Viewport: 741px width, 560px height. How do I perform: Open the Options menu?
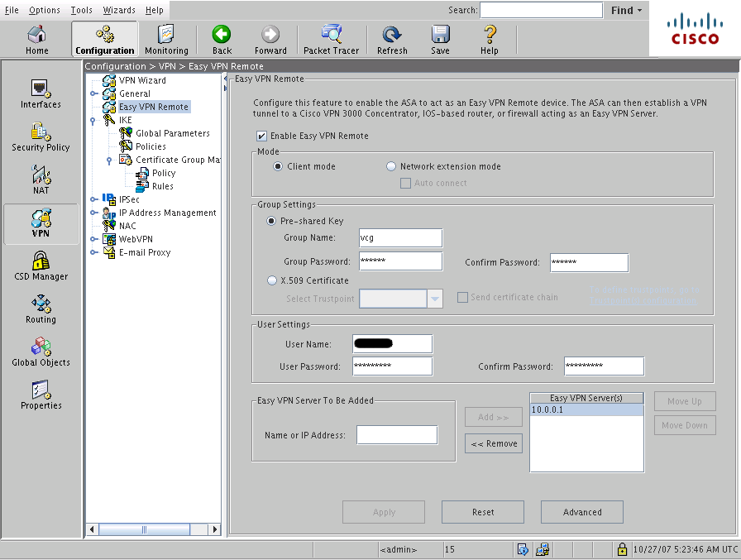(x=45, y=10)
